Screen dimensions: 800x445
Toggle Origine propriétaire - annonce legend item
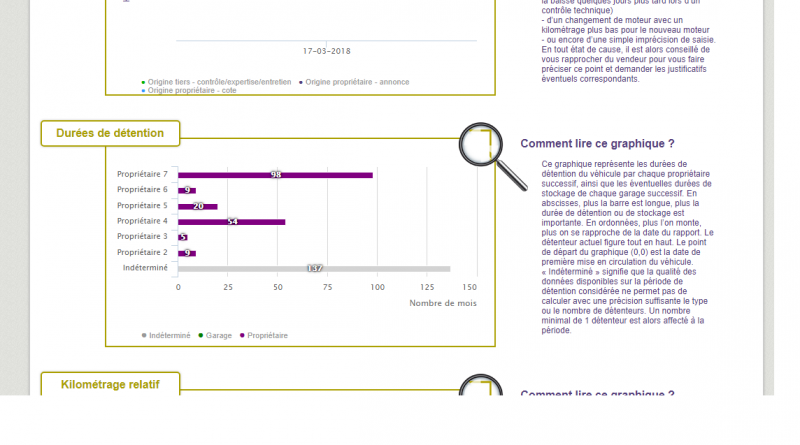coord(354,82)
